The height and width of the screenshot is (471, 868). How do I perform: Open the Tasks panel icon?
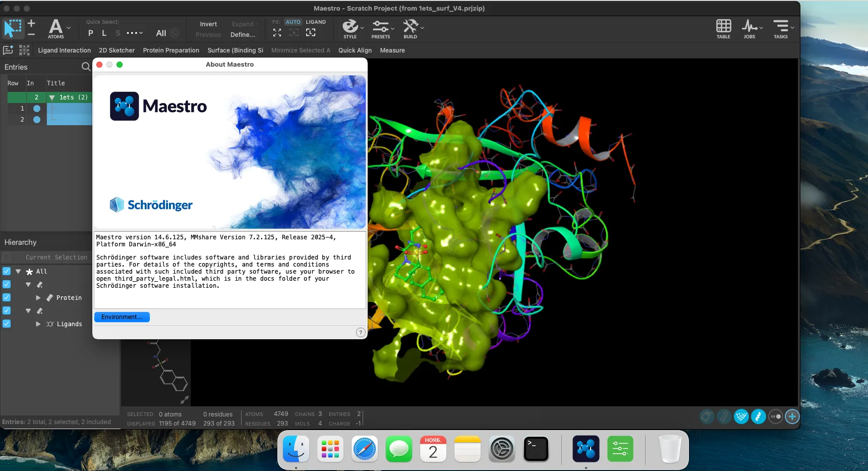point(780,28)
